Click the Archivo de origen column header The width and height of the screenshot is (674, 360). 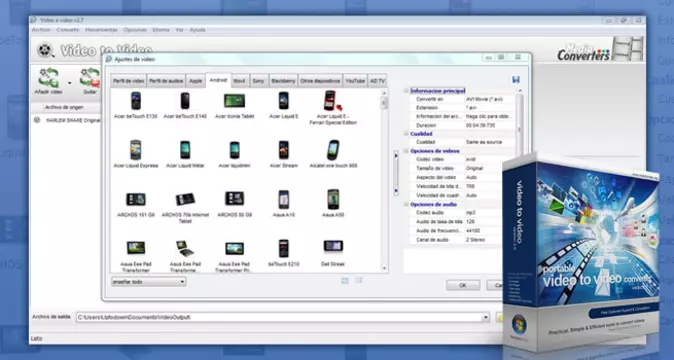pos(64,107)
